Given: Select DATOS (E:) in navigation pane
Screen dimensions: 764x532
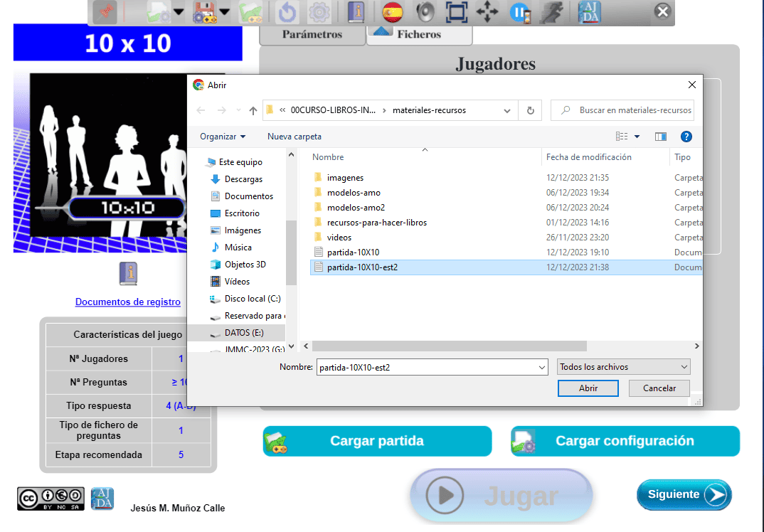Looking at the screenshot, I should (244, 332).
